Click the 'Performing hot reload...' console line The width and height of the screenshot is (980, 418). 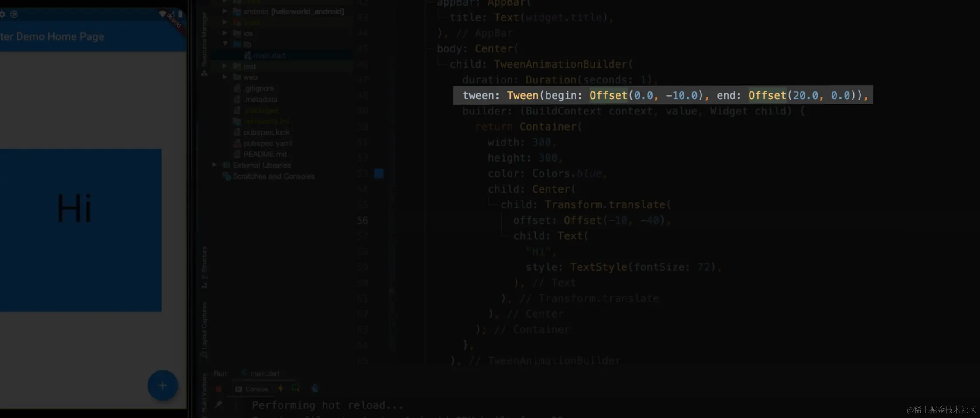pyautogui.click(x=327, y=405)
